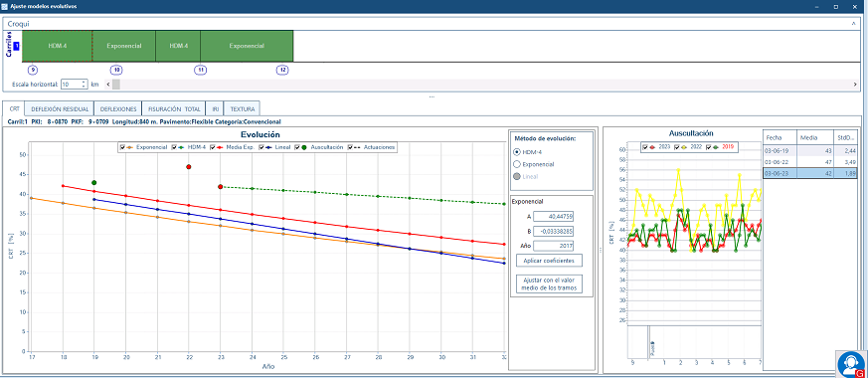868x378 pixels.
Task: Click Ajustar con el valor medio button
Action: [549, 284]
